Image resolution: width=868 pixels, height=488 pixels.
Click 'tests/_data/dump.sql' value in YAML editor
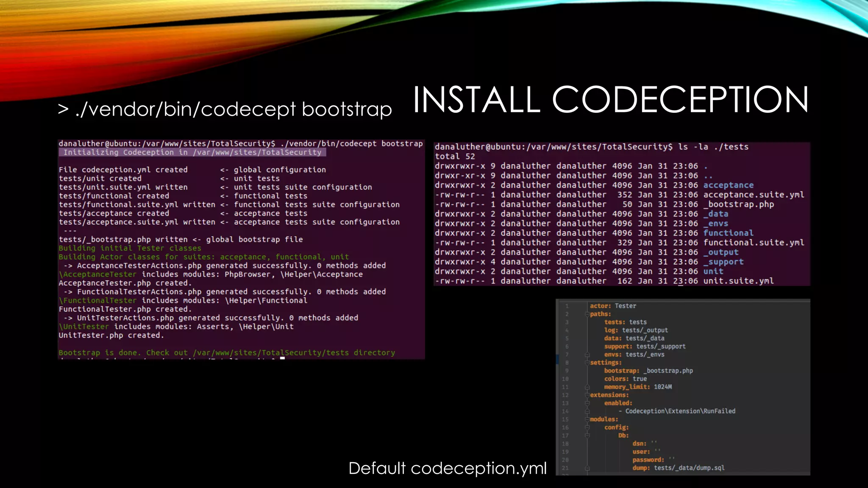click(x=689, y=468)
